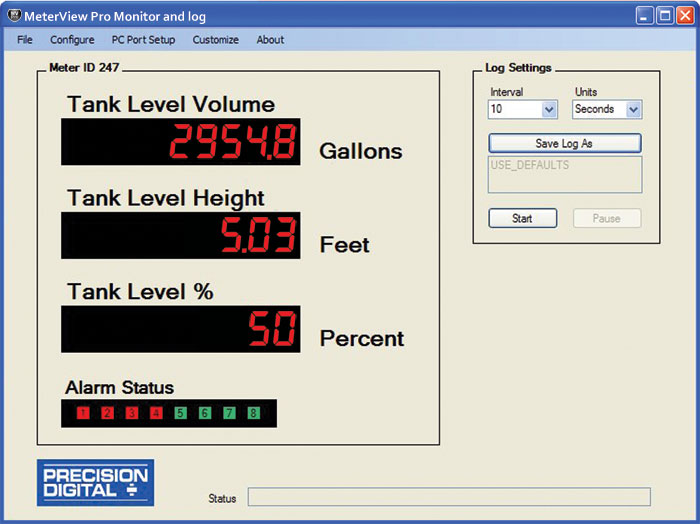Click red alarm indicator 2
The height and width of the screenshot is (524, 700).
[x=107, y=413]
